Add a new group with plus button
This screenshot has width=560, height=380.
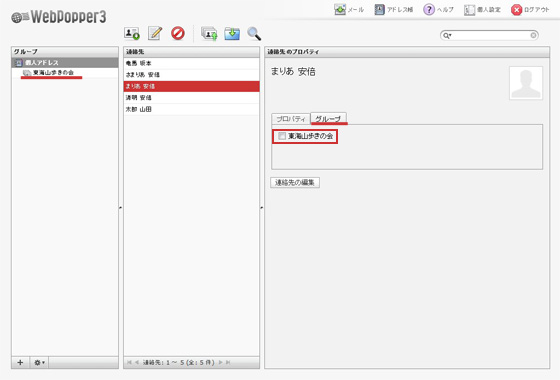click(20, 362)
